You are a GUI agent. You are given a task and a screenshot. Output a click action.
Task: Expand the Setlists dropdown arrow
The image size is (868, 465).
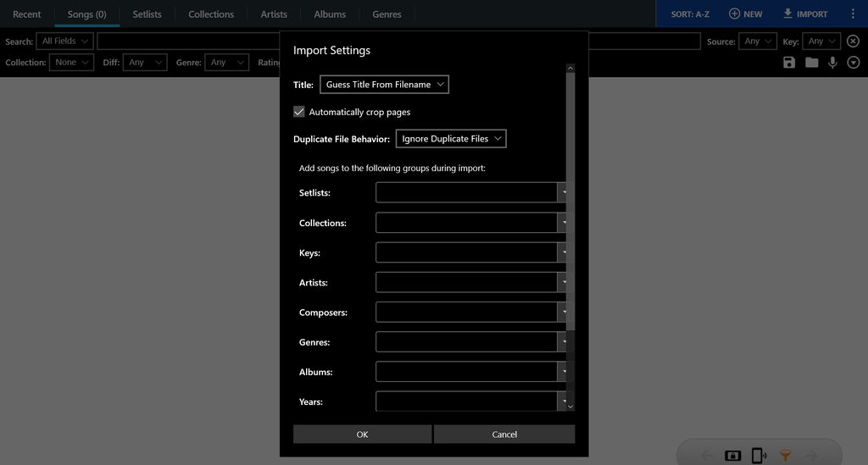point(564,192)
